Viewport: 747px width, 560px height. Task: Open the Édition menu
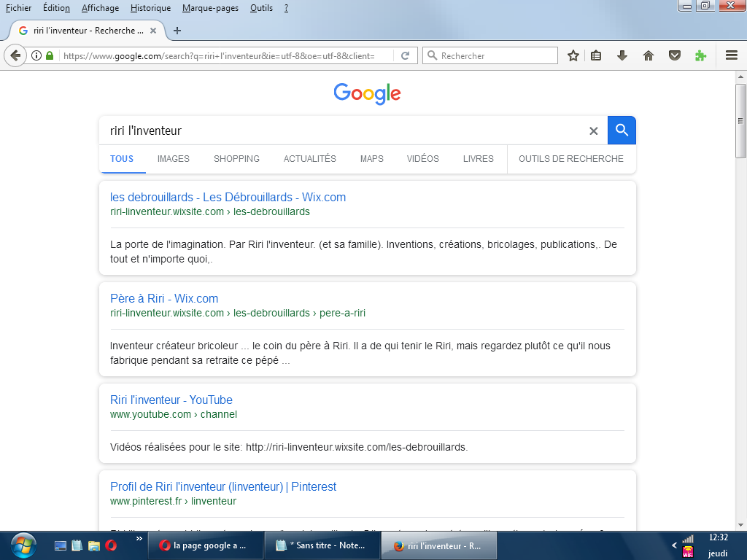(56, 8)
